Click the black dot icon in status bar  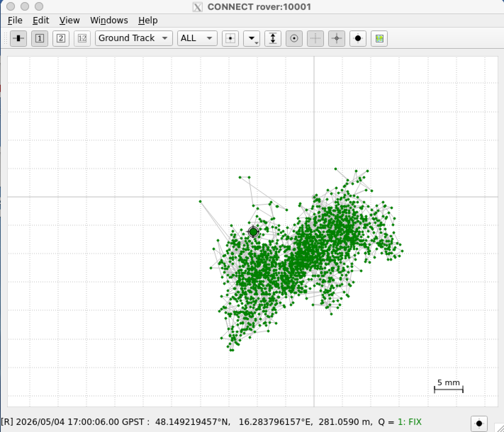click(x=479, y=424)
